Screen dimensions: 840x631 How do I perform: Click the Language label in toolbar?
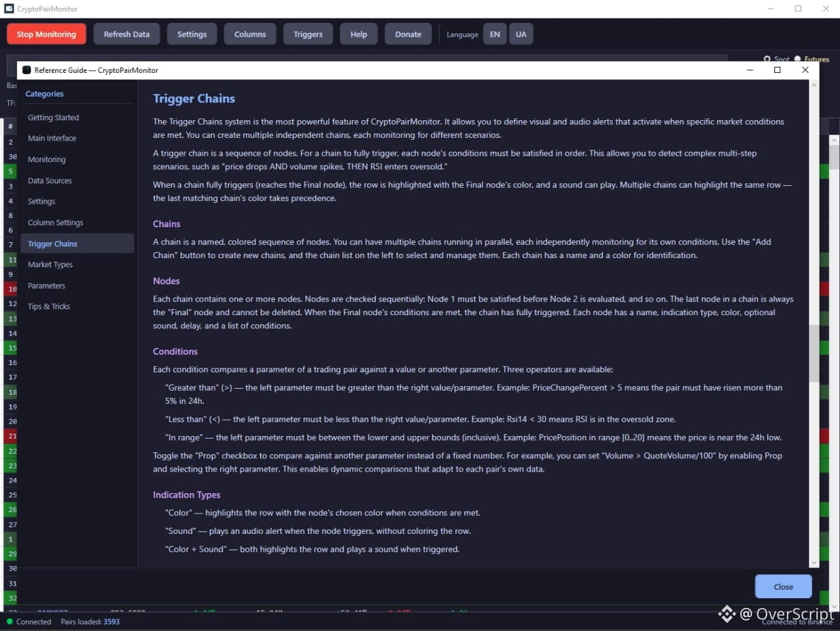pyautogui.click(x=463, y=35)
